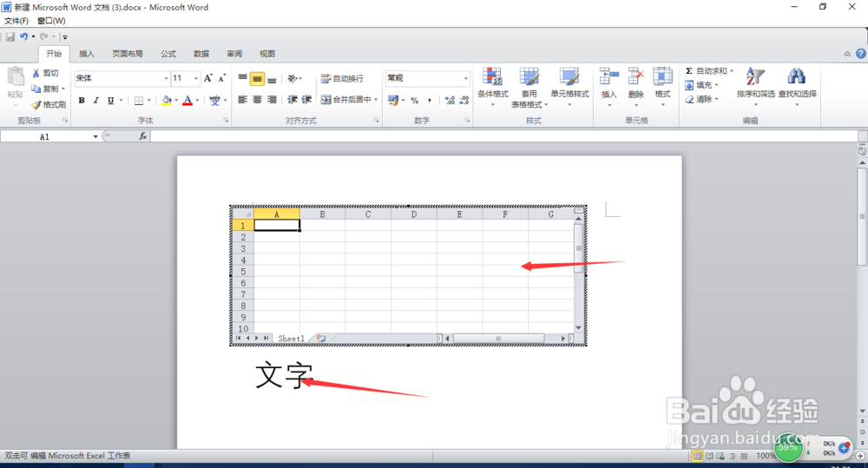Open the 窗口(W) menu
Image resolution: width=868 pixels, height=468 pixels.
click(x=51, y=21)
